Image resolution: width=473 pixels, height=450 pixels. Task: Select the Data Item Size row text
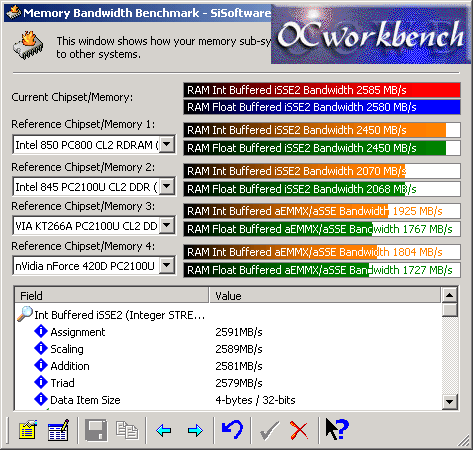(85, 400)
